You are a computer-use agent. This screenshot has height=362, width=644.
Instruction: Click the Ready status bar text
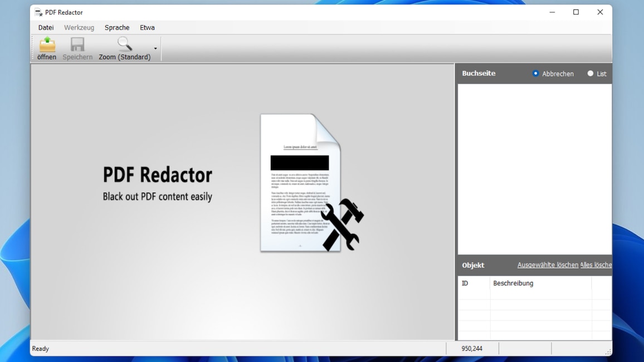click(x=40, y=348)
